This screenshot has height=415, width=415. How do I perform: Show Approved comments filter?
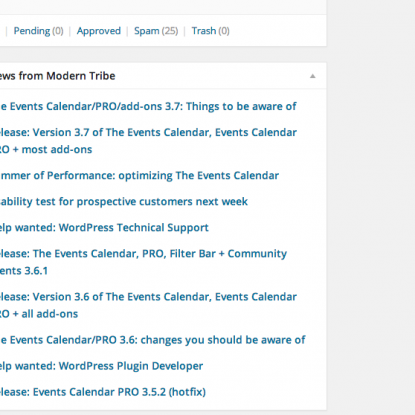[x=99, y=31]
